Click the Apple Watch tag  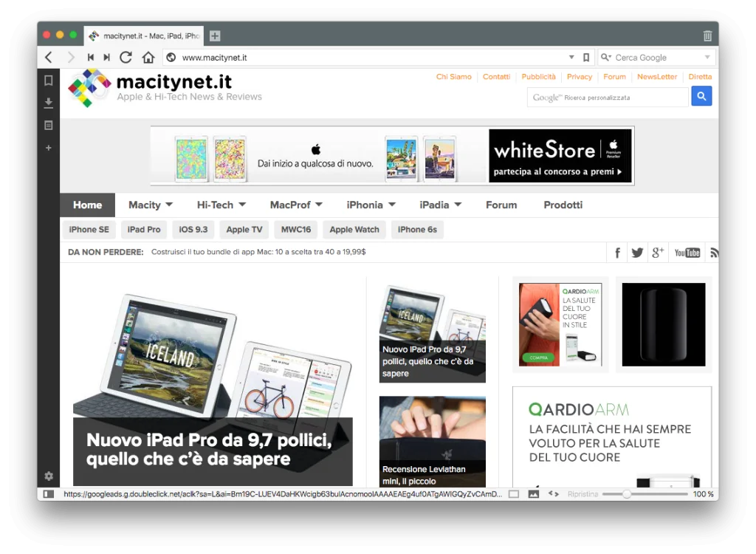354,230
